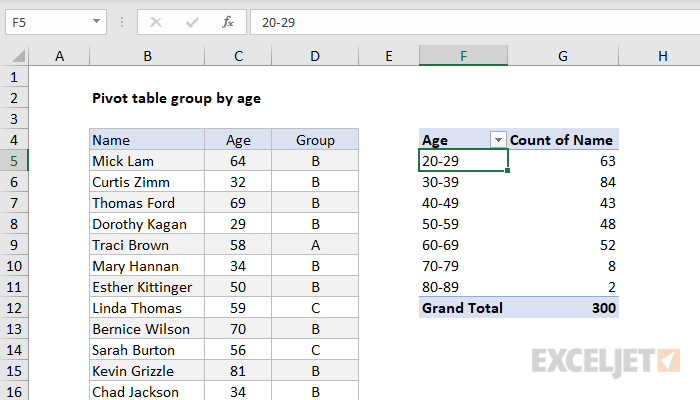
Task: Select column A header
Action: coord(59,56)
